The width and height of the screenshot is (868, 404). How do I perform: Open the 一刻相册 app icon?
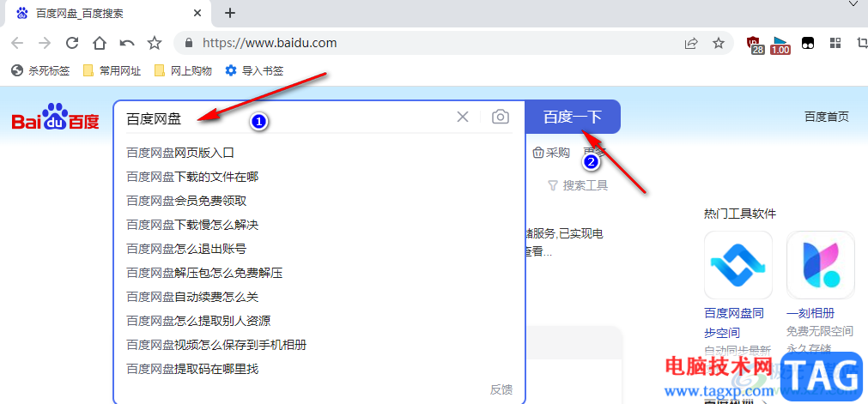(x=821, y=265)
